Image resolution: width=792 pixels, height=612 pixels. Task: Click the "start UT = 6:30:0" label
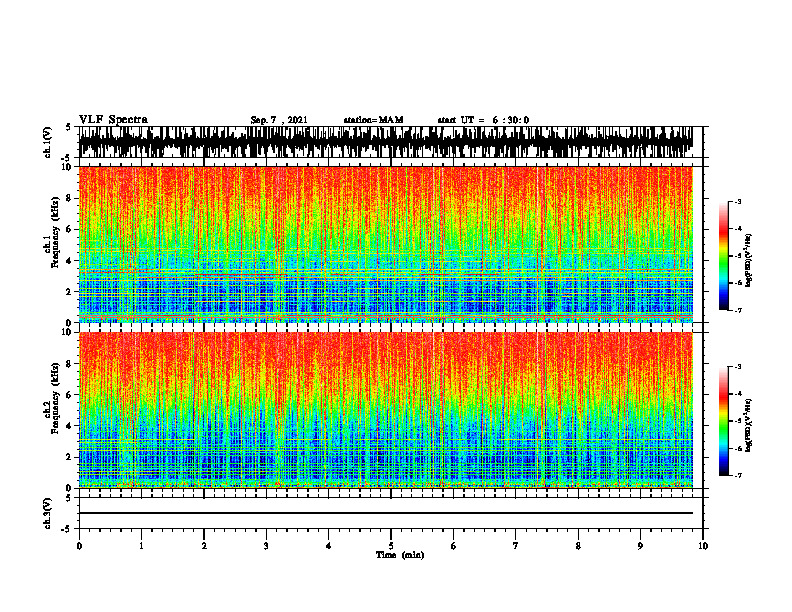(x=483, y=120)
